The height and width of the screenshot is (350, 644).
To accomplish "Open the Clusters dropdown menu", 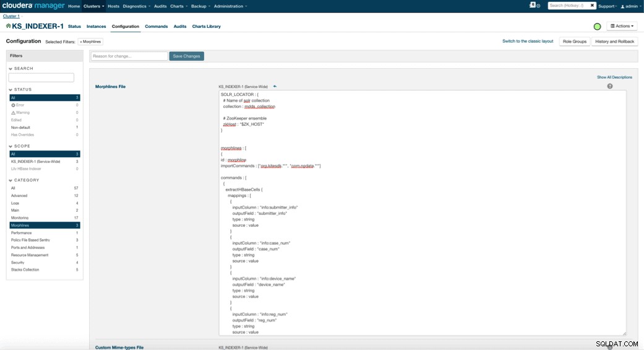I will tap(93, 6).
